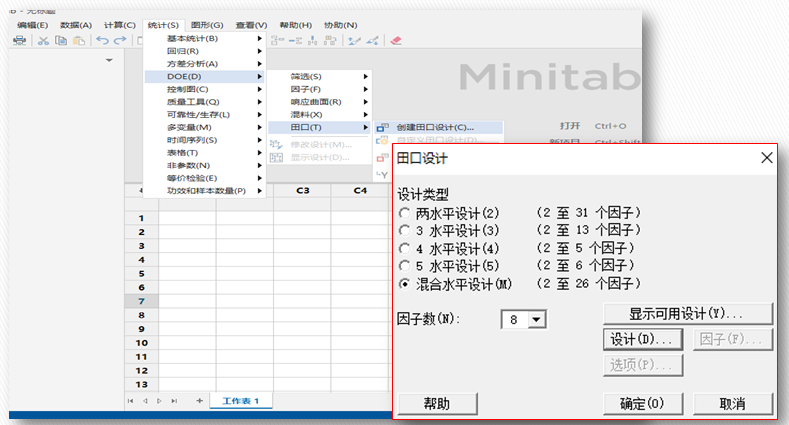This screenshot has height=425, width=789.
Task: Open the 数据(A) menu
Action: 76,25
